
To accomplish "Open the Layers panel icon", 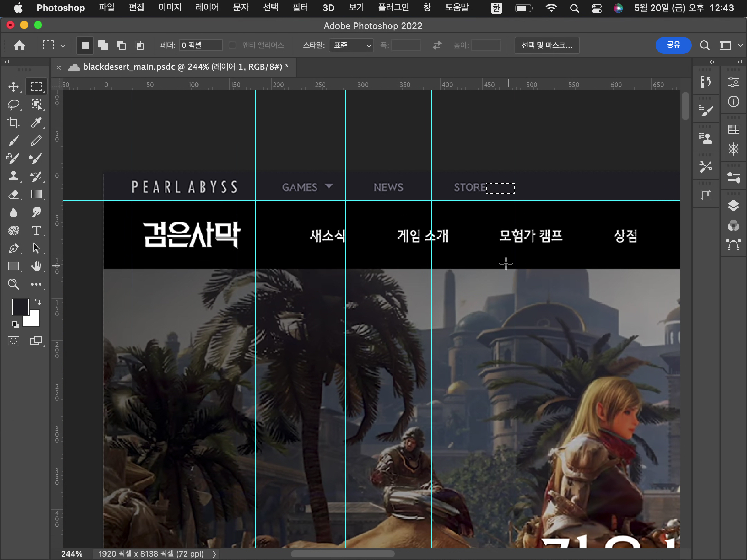I will [733, 206].
